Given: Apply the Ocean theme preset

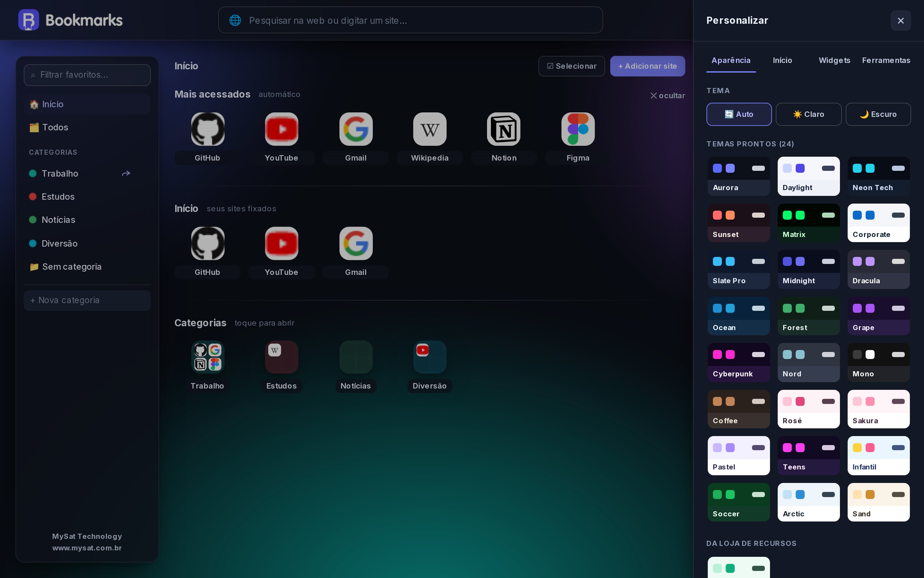Looking at the screenshot, I should click(x=739, y=316).
